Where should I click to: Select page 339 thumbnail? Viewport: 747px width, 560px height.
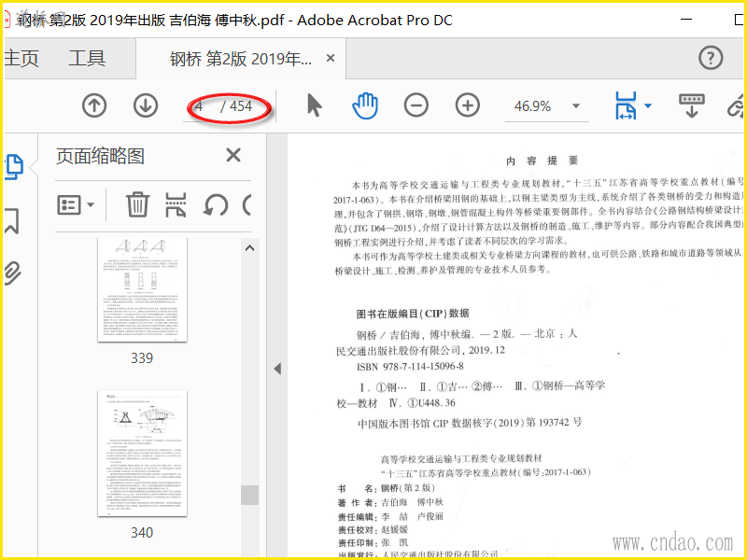coord(142,290)
